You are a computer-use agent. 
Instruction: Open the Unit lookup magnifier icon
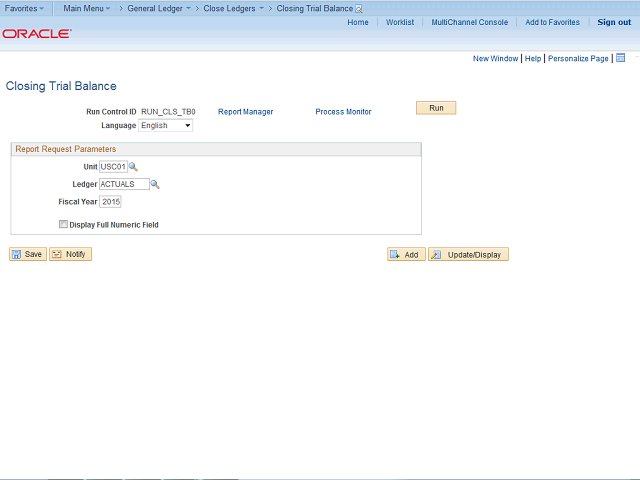coord(133,167)
